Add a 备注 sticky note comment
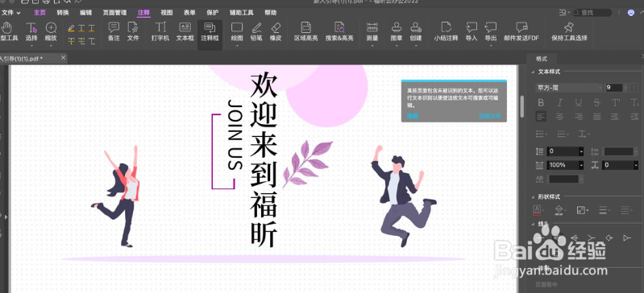 (x=114, y=31)
